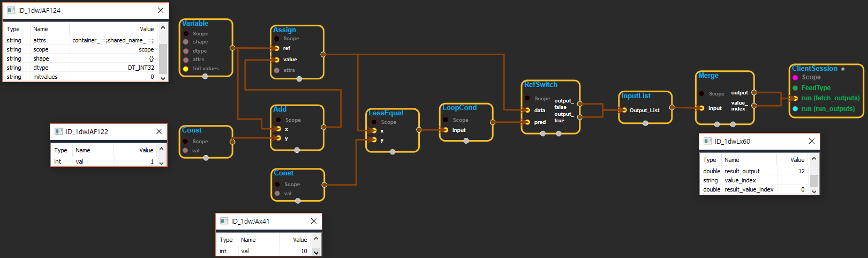Select the ref input port on Assign node
The image size is (868, 258).
click(276, 48)
